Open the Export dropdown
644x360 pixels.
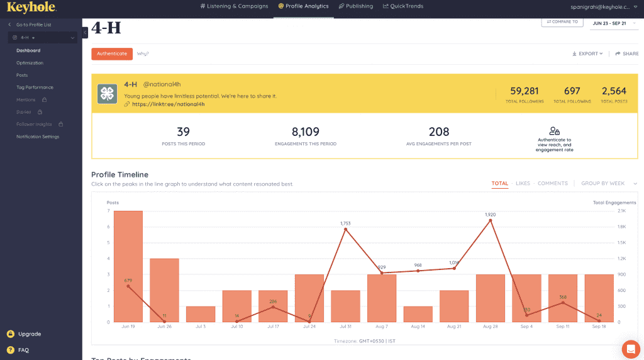pos(587,54)
